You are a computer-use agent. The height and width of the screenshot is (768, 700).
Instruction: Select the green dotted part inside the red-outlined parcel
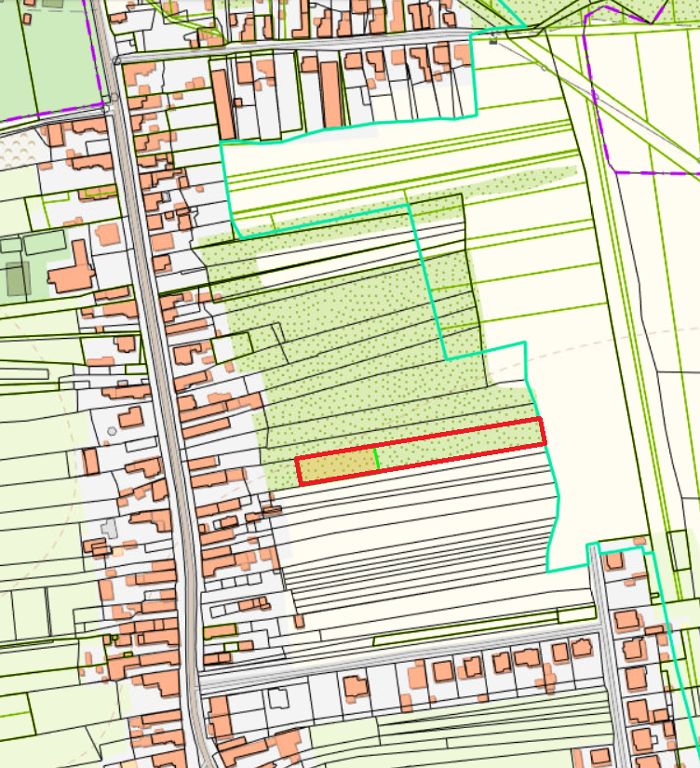(456, 447)
